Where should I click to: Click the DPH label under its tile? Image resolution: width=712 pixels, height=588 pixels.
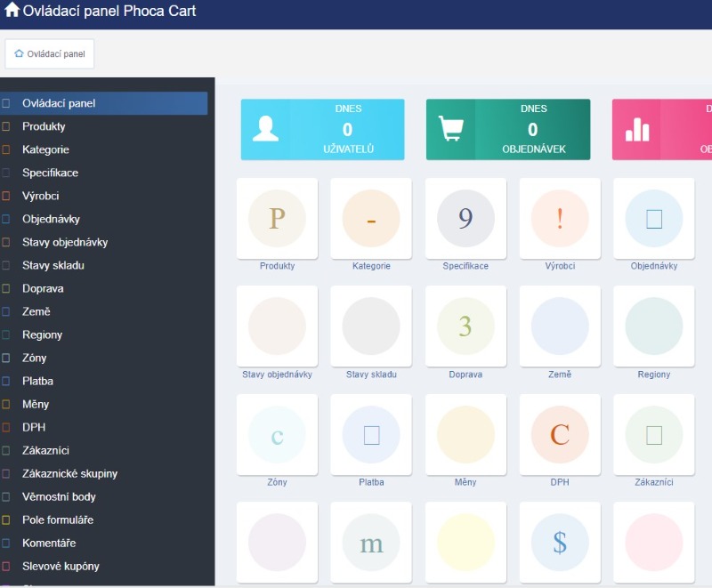pos(560,482)
